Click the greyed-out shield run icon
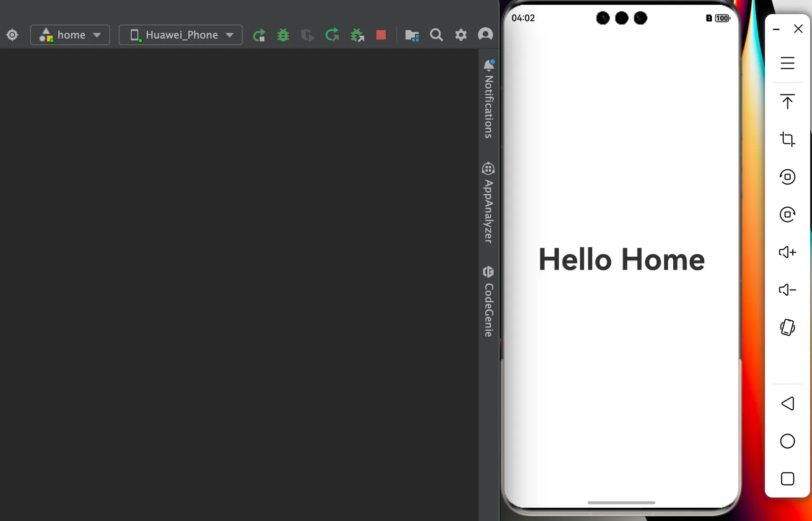 point(308,35)
